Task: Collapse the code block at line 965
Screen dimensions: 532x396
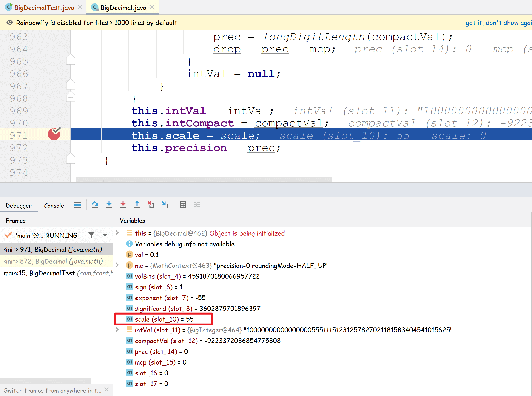Action: [71, 60]
